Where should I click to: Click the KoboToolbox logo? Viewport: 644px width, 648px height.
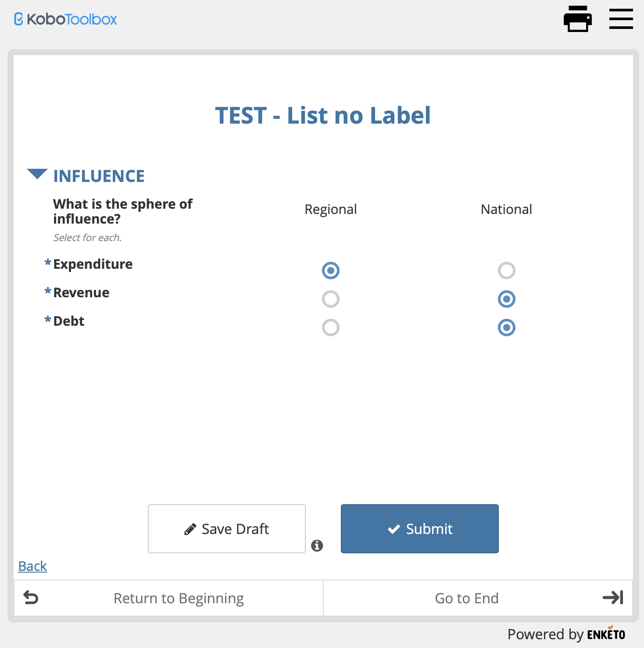point(66,19)
